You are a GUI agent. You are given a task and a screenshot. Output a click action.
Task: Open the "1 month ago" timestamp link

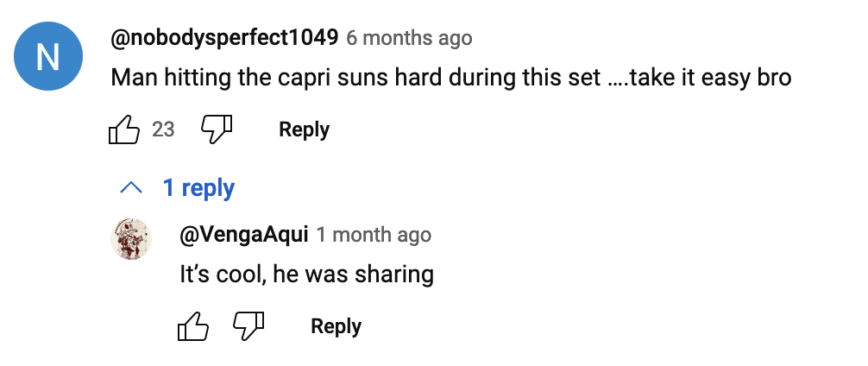tap(373, 234)
